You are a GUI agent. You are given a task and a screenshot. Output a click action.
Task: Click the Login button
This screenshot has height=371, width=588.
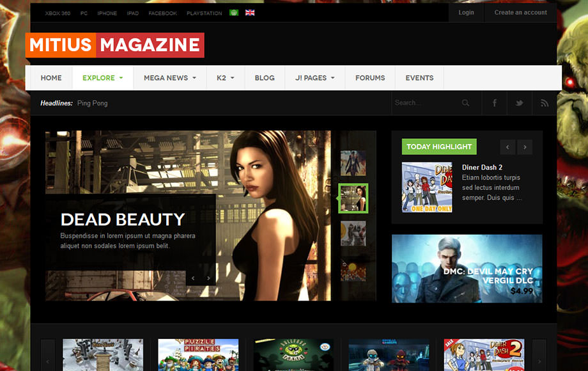tap(466, 13)
